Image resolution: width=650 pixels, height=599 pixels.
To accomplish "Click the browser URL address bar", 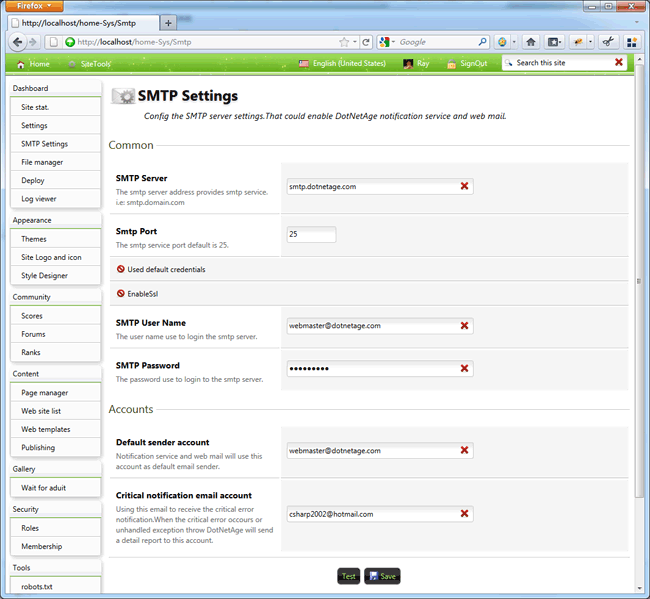I will [207, 42].
